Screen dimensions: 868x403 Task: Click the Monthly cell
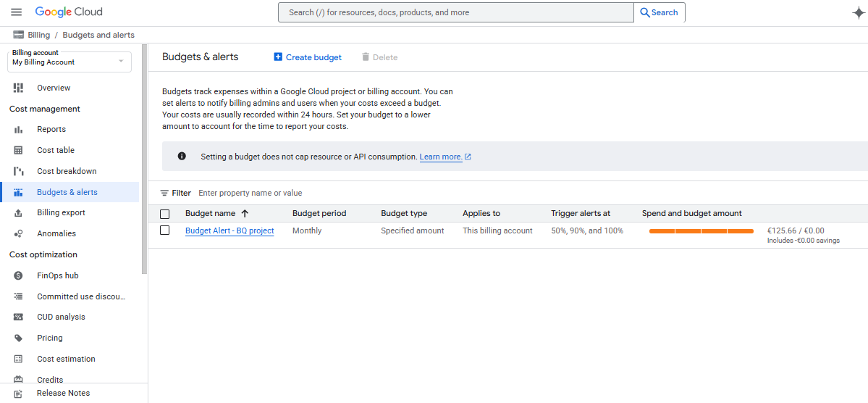click(x=307, y=230)
